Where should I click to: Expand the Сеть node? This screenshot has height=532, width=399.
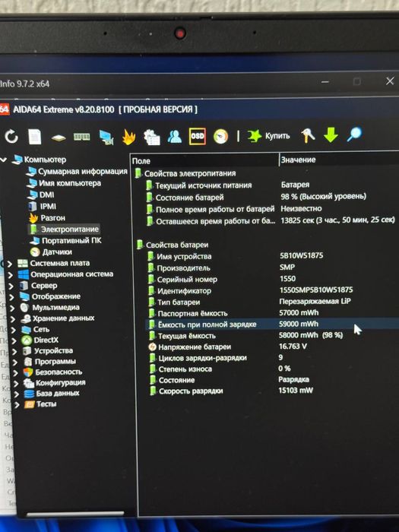tap(14, 330)
